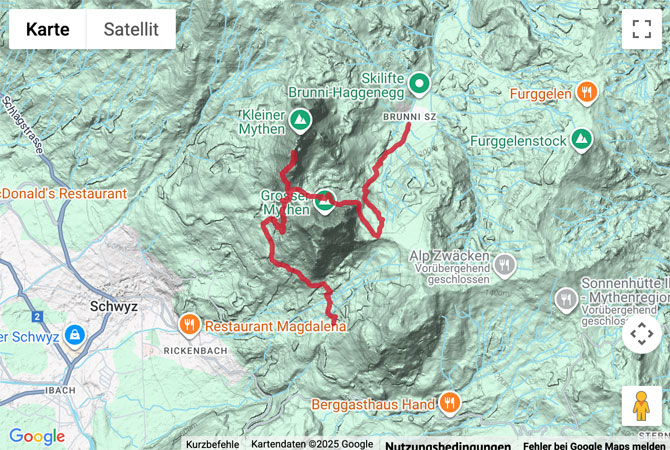Click the Google logo
The height and width of the screenshot is (450, 670).
click(x=37, y=436)
